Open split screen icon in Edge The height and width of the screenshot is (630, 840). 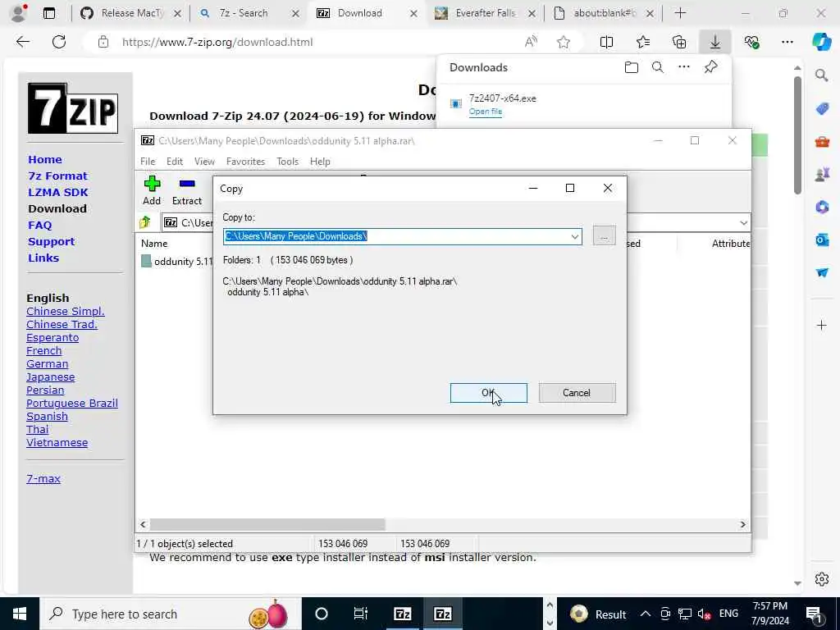606,42
